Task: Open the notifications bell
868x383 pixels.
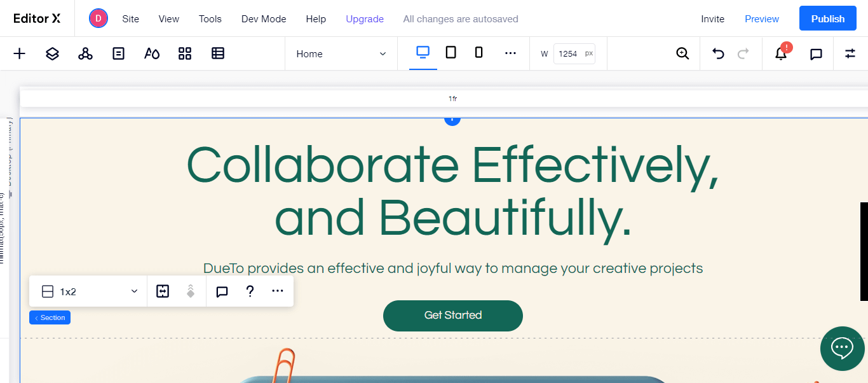Action: (780, 53)
